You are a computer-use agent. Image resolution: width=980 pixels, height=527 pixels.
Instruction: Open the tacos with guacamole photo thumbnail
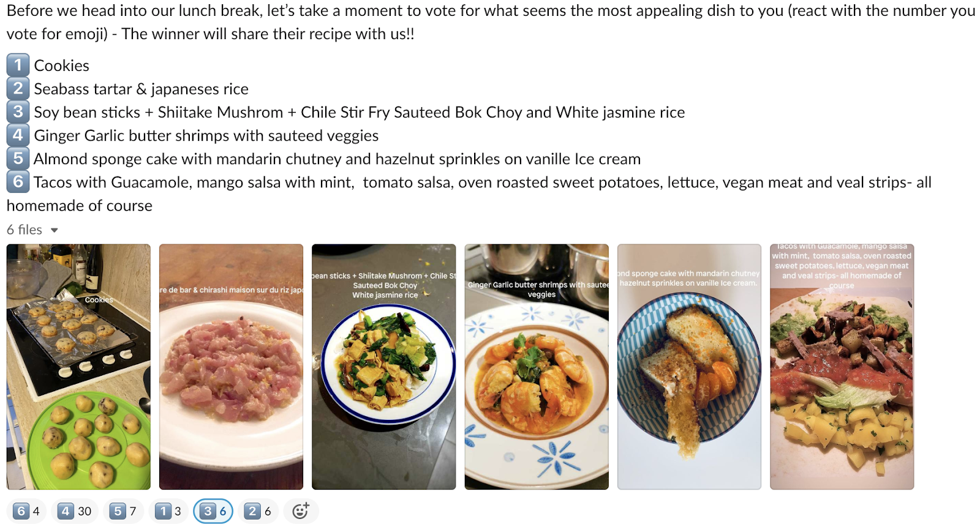[842, 367]
